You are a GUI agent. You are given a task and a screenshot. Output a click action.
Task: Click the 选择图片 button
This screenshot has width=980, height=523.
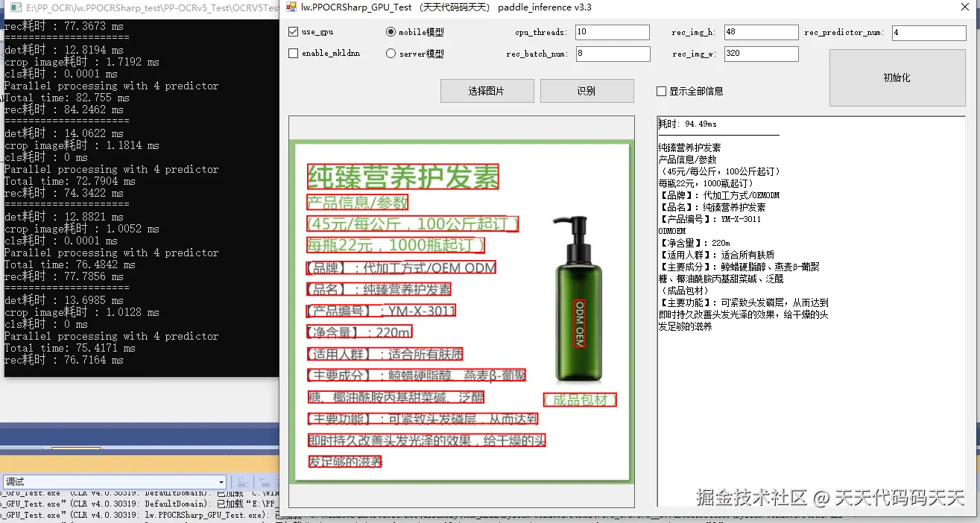pos(487,90)
